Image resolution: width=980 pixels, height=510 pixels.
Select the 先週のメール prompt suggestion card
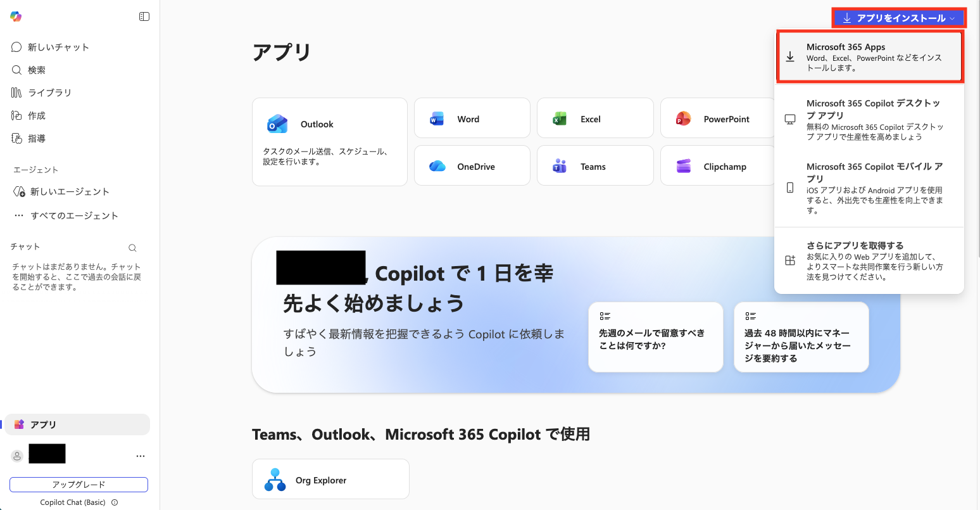click(x=655, y=336)
